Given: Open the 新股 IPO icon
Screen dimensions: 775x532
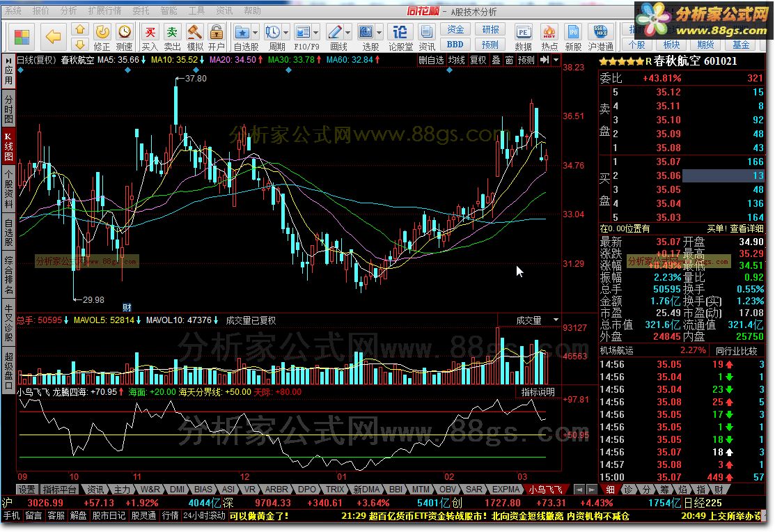Looking at the screenshot, I should 573,37.
